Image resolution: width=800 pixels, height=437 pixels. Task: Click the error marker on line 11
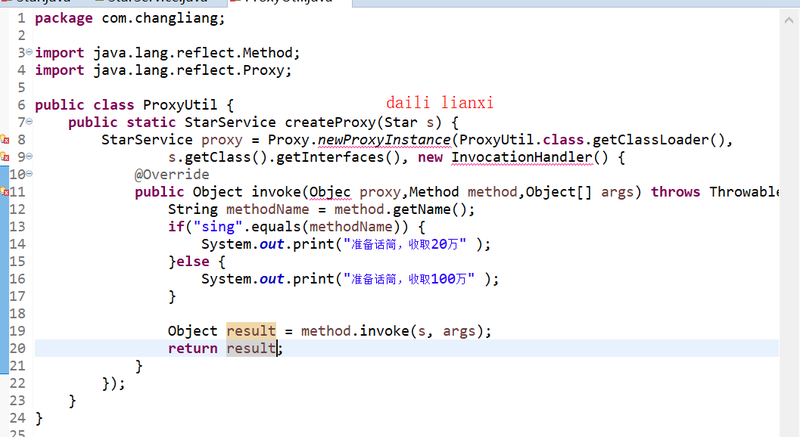[5, 192]
